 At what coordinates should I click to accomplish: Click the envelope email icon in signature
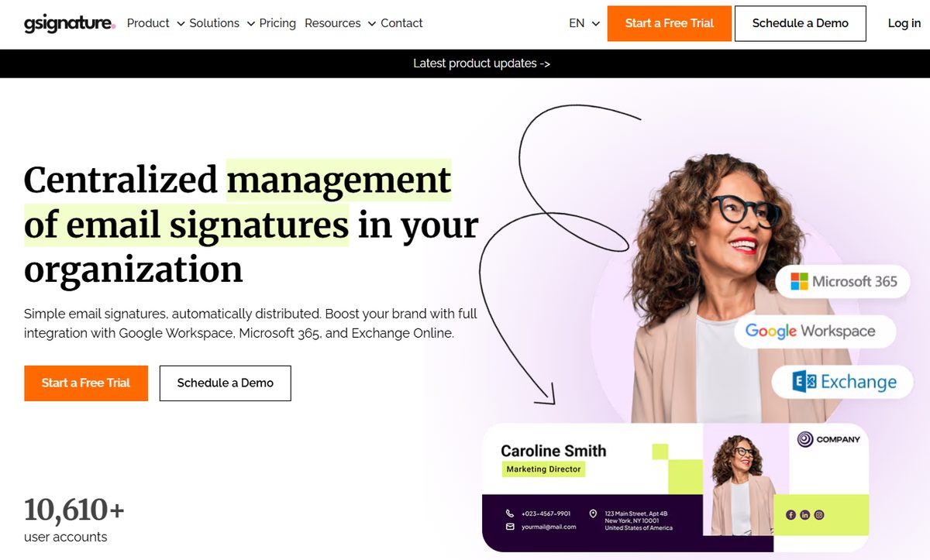pos(510,527)
